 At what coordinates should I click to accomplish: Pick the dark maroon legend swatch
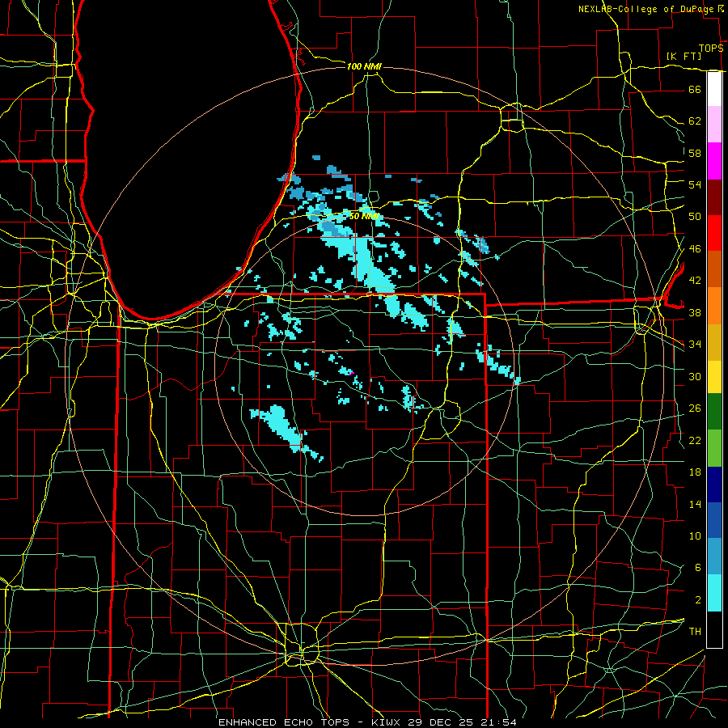[x=714, y=197]
